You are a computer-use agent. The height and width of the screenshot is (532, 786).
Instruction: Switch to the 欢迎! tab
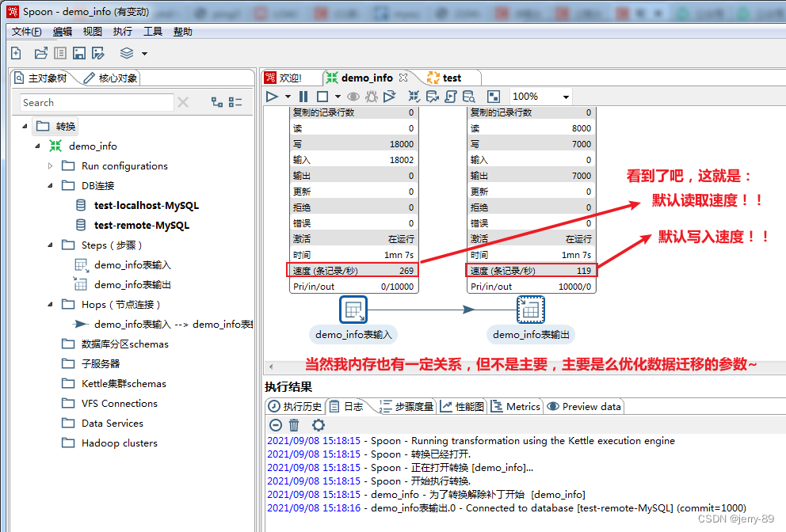click(286, 78)
